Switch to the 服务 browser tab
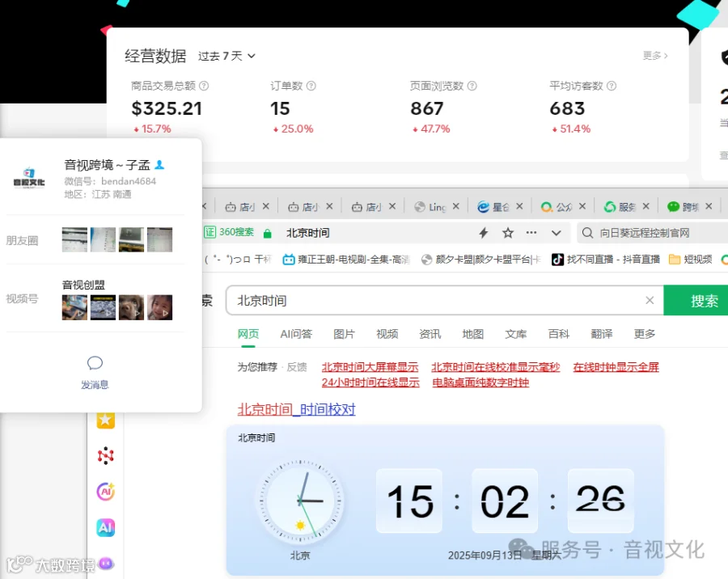Viewport: 728px width, 579px height. click(620, 207)
